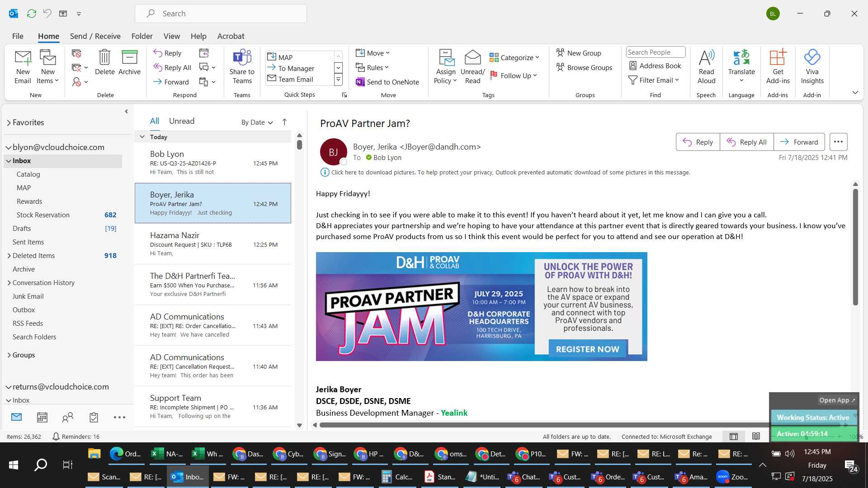This screenshot has height=488, width=868.
Task: Click Forward in reading pane
Action: [799, 142]
